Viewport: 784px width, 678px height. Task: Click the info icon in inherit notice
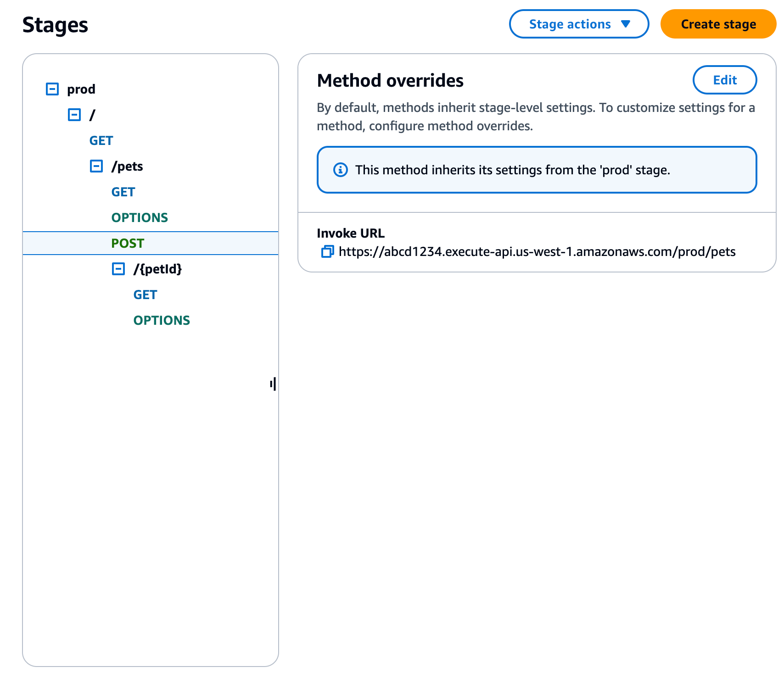(x=340, y=170)
